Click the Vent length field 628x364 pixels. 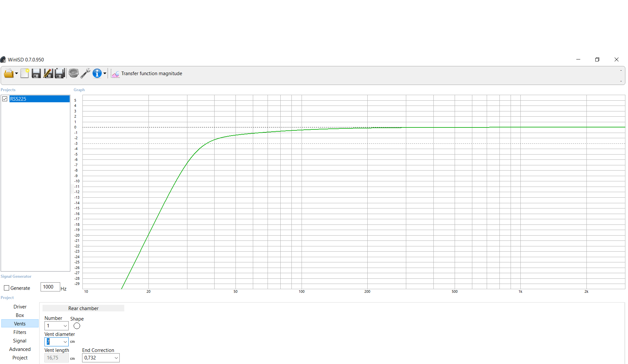coord(56,358)
